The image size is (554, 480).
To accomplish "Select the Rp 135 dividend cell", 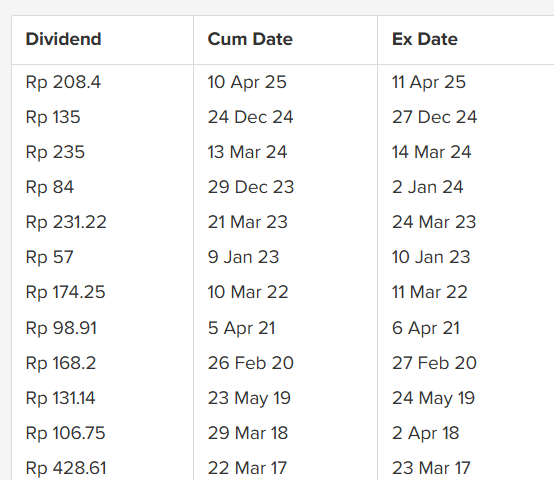I will (53, 117).
